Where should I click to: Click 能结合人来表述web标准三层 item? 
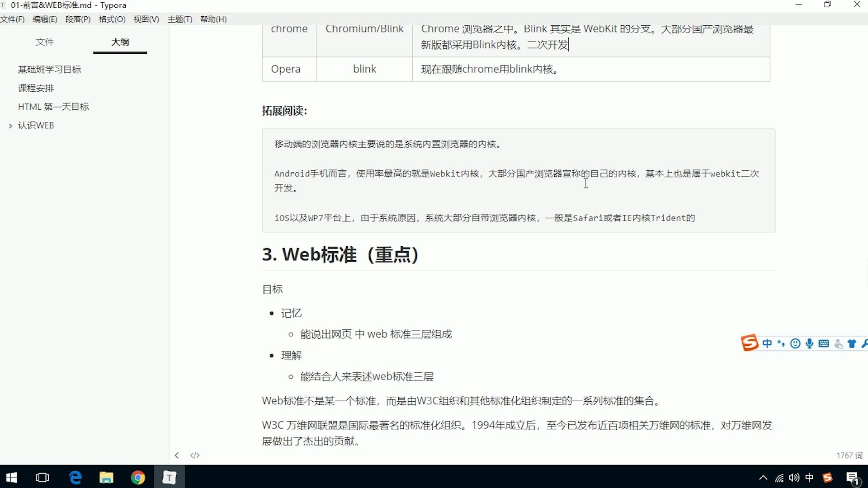[x=367, y=377]
